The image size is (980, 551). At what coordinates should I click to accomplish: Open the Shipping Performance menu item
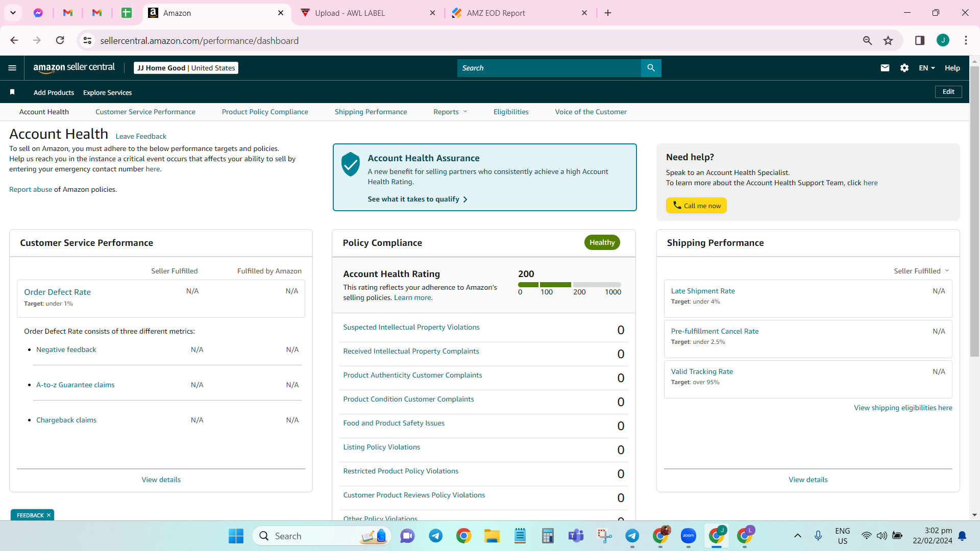371,112
